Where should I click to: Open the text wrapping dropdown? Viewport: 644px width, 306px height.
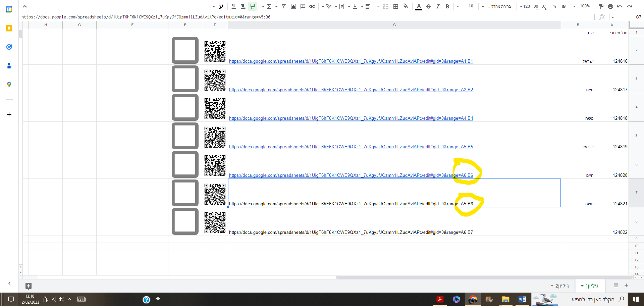339,6
